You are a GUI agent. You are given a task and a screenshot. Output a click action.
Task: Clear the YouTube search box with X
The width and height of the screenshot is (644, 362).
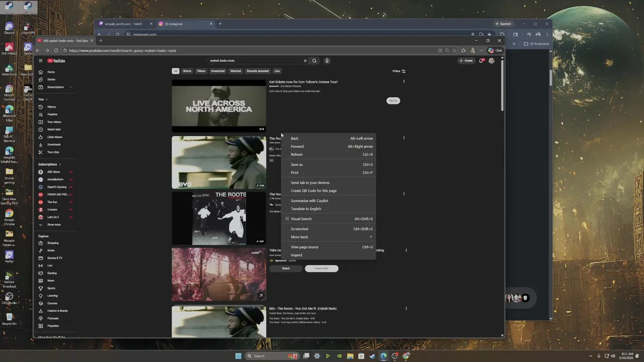coord(305,61)
